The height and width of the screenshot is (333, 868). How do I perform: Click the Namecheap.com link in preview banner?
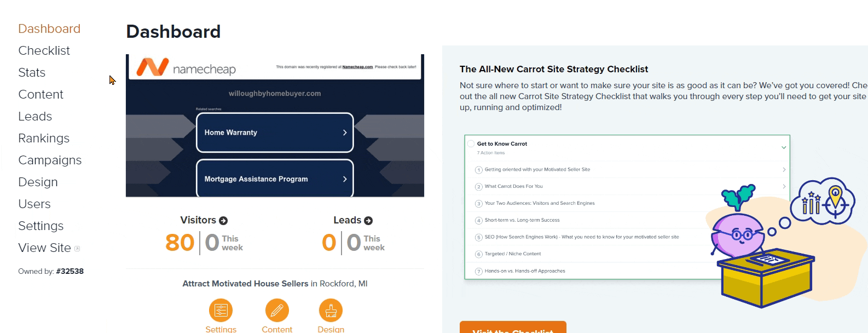[x=357, y=67]
